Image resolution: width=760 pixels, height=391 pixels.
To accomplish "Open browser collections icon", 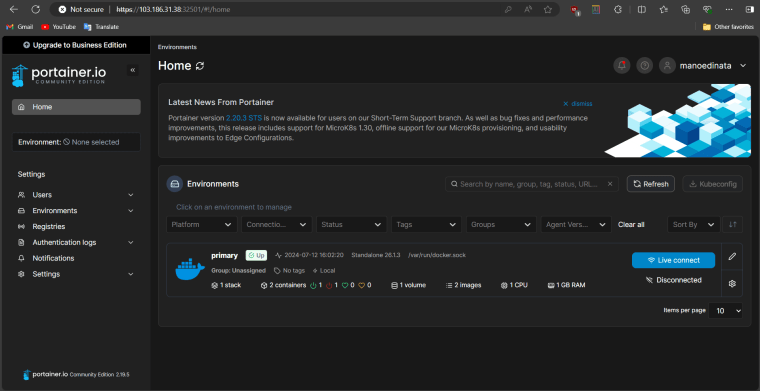I will click(685, 9).
